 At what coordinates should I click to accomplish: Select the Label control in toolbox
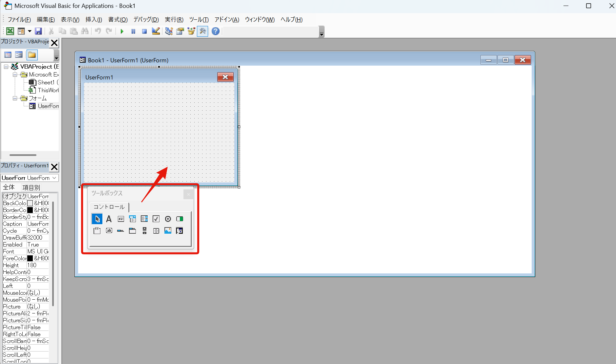pos(109,219)
